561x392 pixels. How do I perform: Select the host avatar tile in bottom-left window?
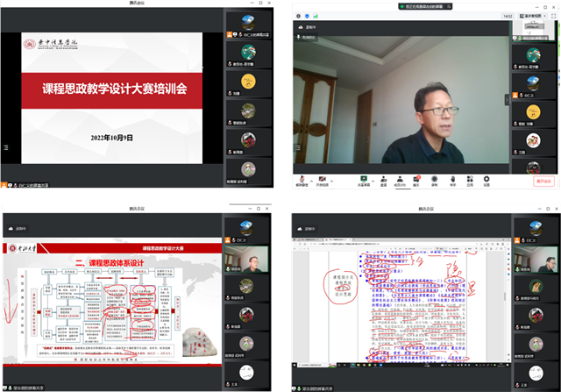pos(246,230)
